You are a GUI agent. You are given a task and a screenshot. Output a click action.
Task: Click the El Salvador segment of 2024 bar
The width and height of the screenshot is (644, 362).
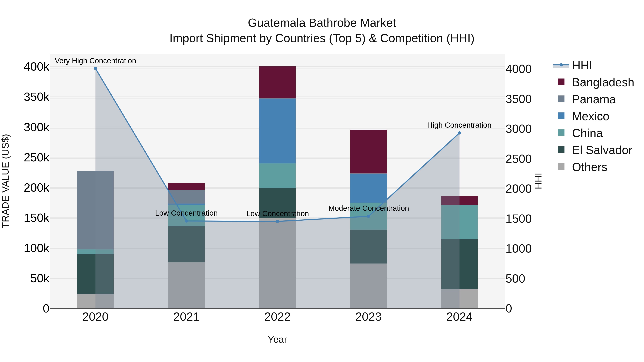[459, 264]
